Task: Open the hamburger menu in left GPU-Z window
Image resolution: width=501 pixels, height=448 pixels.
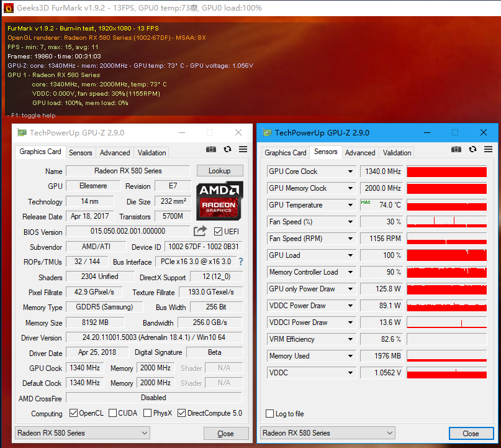Action: 243,149
